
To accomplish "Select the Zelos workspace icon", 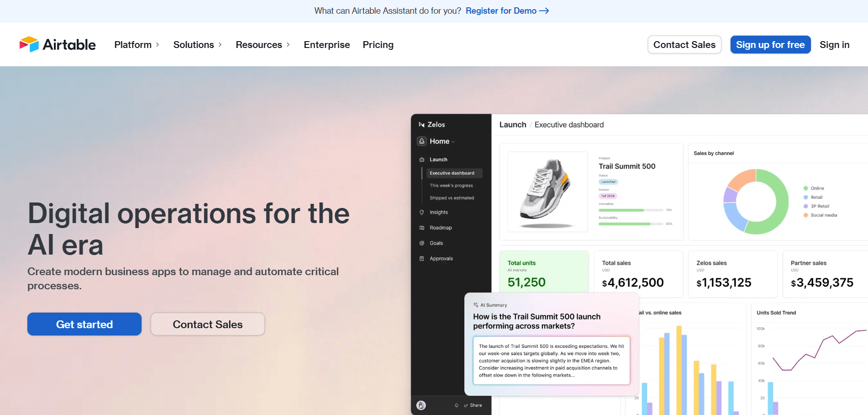I will 421,124.
